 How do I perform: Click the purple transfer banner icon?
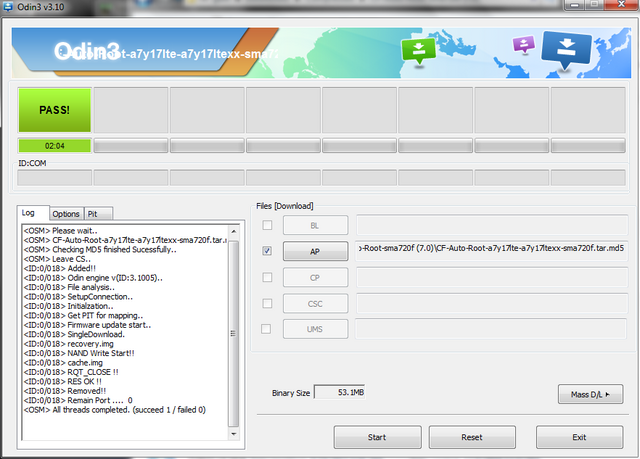[524, 44]
